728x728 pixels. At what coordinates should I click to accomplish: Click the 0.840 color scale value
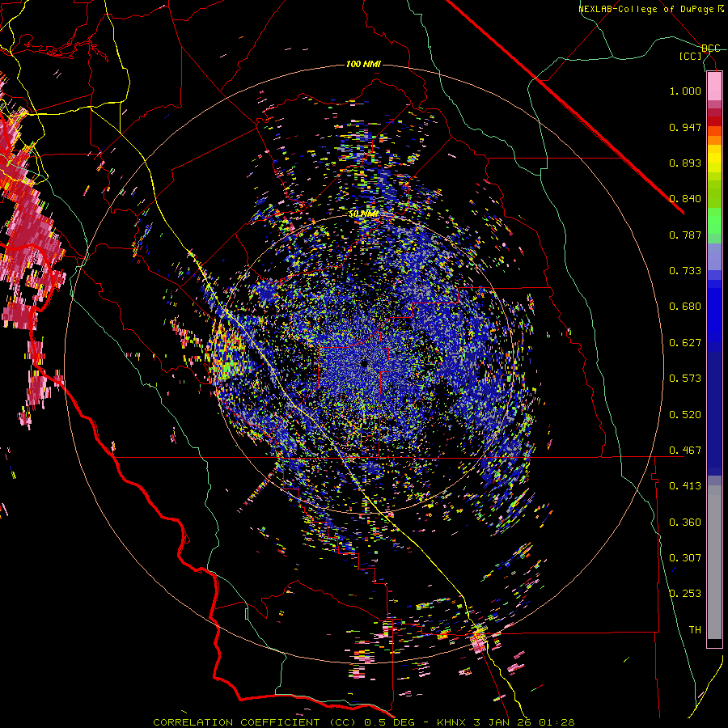[x=685, y=199]
